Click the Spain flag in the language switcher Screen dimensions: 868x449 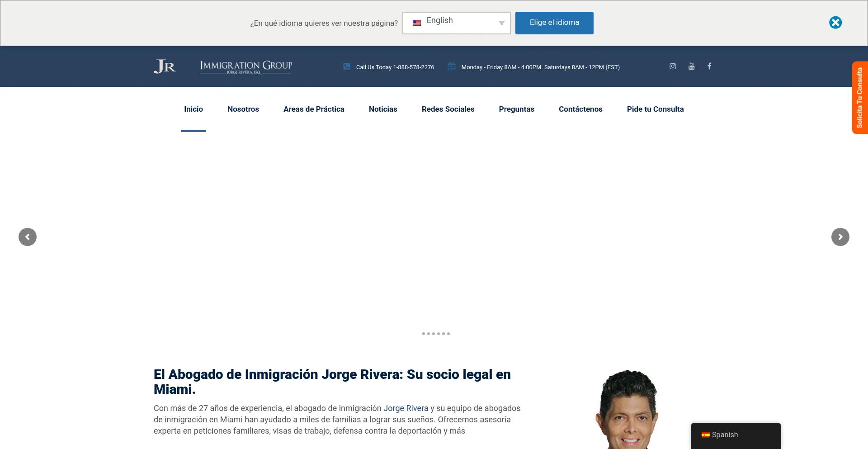(x=705, y=435)
